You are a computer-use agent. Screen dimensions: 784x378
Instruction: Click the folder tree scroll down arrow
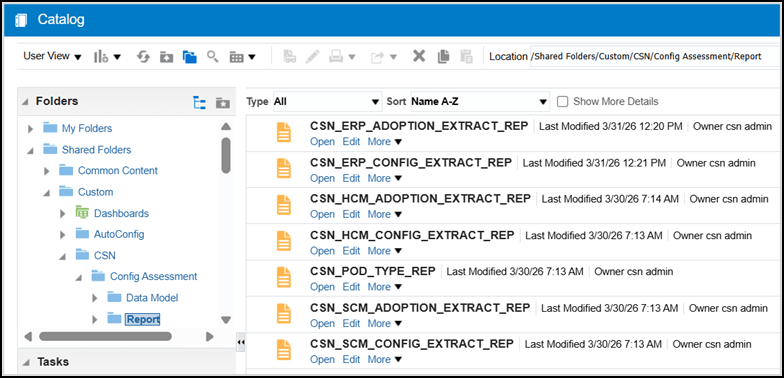226,320
